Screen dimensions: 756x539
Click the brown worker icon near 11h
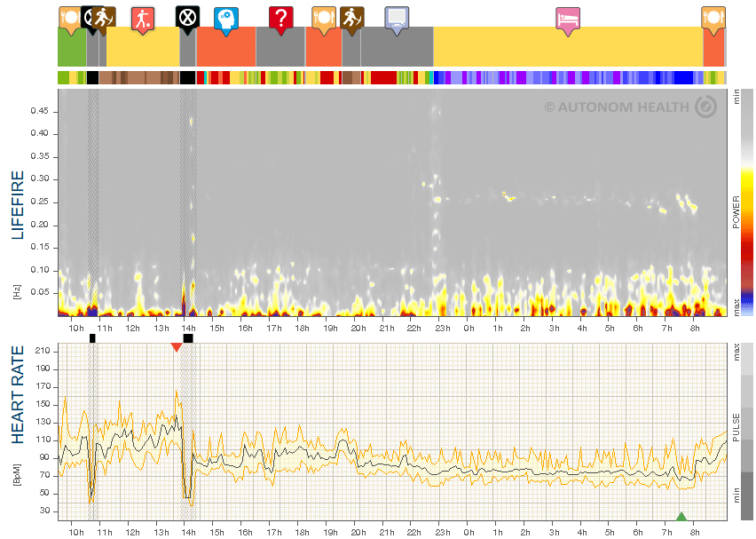[104, 20]
